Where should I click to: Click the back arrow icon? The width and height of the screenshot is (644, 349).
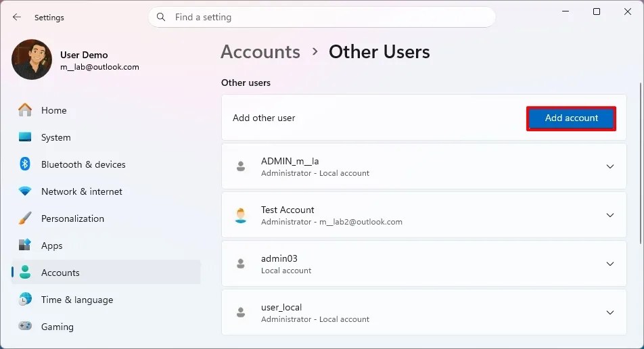point(16,17)
